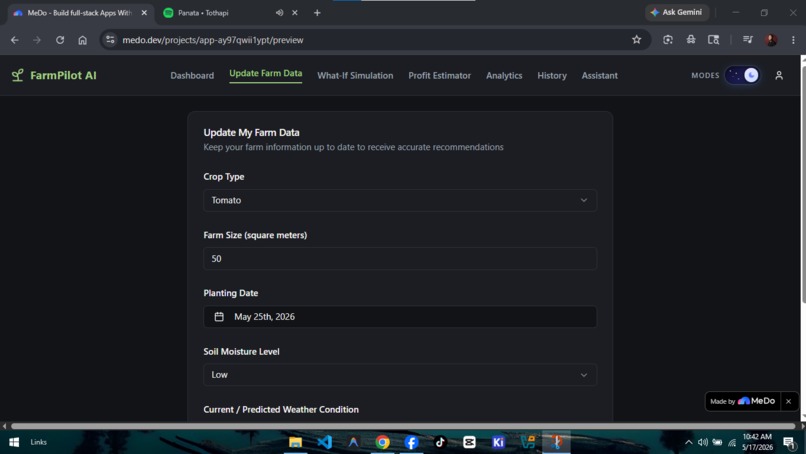Expand the Soil Moisture Level dropdown showing Low

point(400,375)
